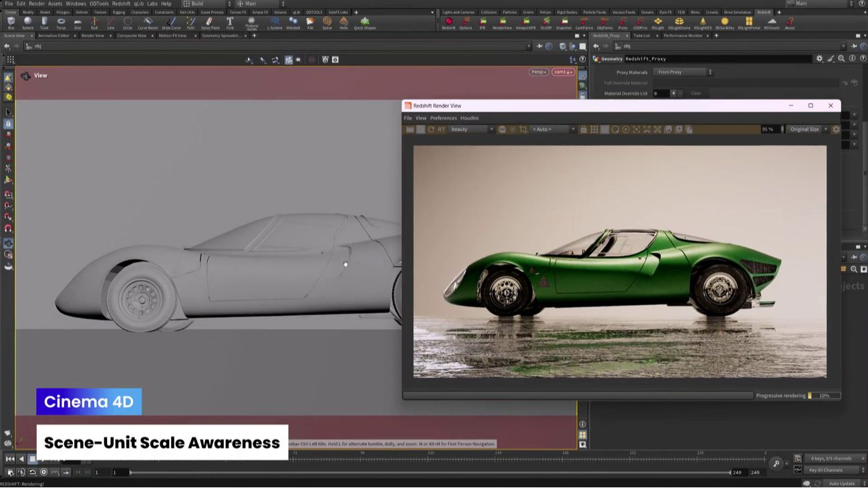Viewport: 868px width, 488px height.
Task: Open the Preferences menu in Redshift Render View
Action: tap(444, 117)
